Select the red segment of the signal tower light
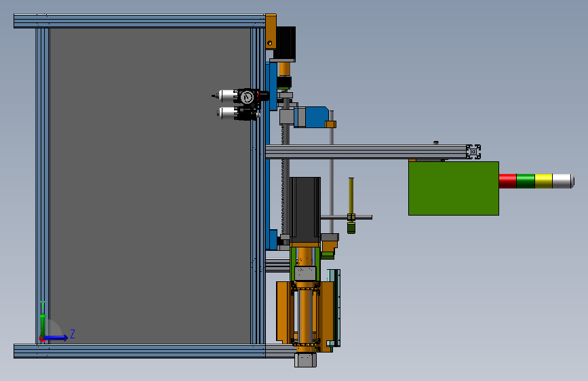Screen dimensions: 588x381 [x=508, y=181]
